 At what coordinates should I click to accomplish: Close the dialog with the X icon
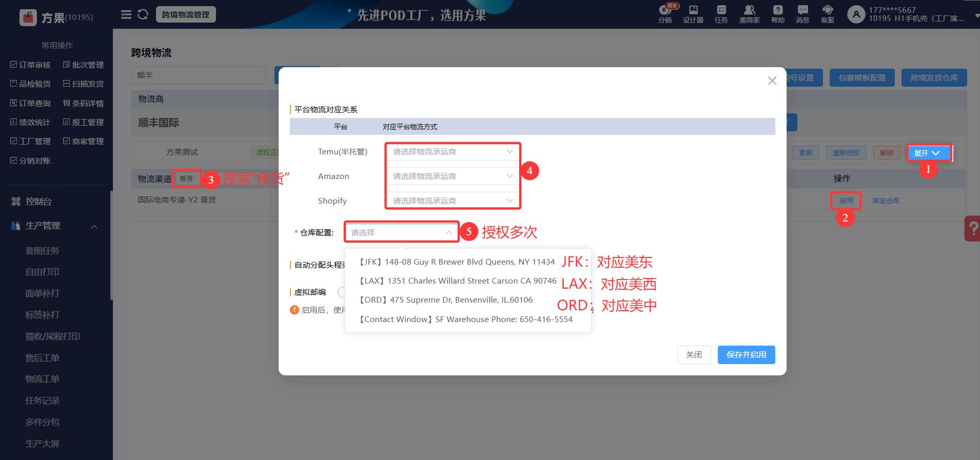click(x=772, y=81)
